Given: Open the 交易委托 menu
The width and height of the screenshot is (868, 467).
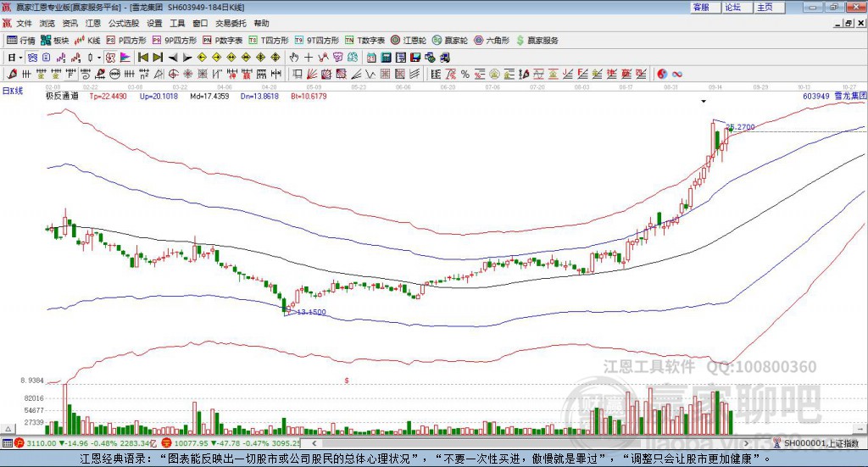Looking at the screenshot, I should click(x=231, y=23).
